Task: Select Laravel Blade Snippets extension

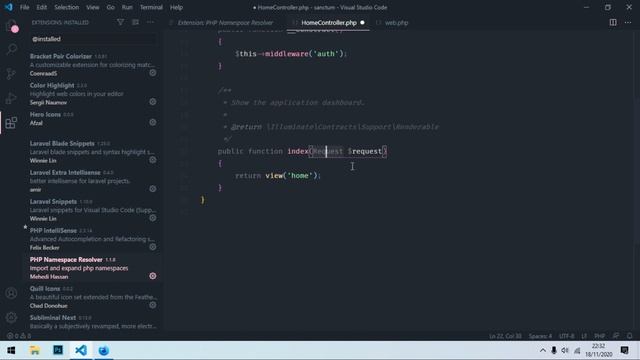Action: (x=92, y=152)
